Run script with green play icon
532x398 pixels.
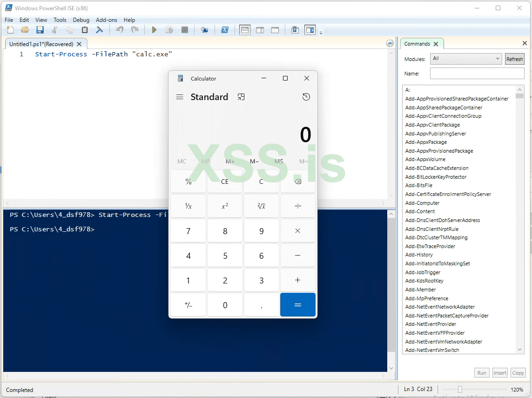tap(154, 30)
